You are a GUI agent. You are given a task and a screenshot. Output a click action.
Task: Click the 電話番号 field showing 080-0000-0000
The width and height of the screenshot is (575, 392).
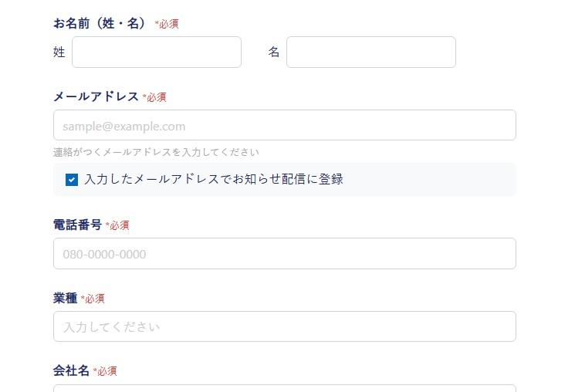(284, 254)
